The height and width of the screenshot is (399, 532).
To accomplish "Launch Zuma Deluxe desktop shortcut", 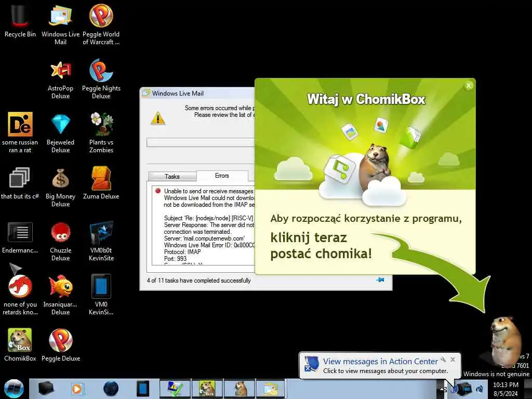I will pos(101,182).
